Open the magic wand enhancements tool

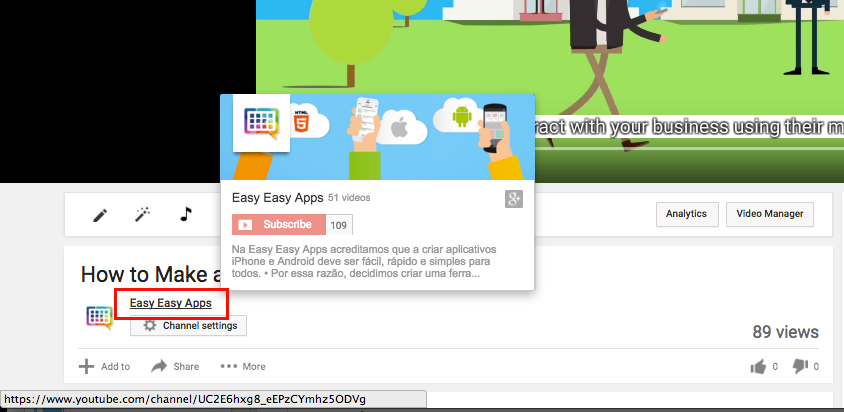click(142, 215)
